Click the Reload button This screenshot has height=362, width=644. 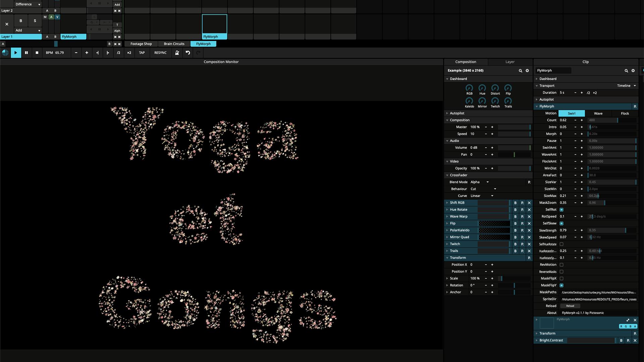point(570,306)
